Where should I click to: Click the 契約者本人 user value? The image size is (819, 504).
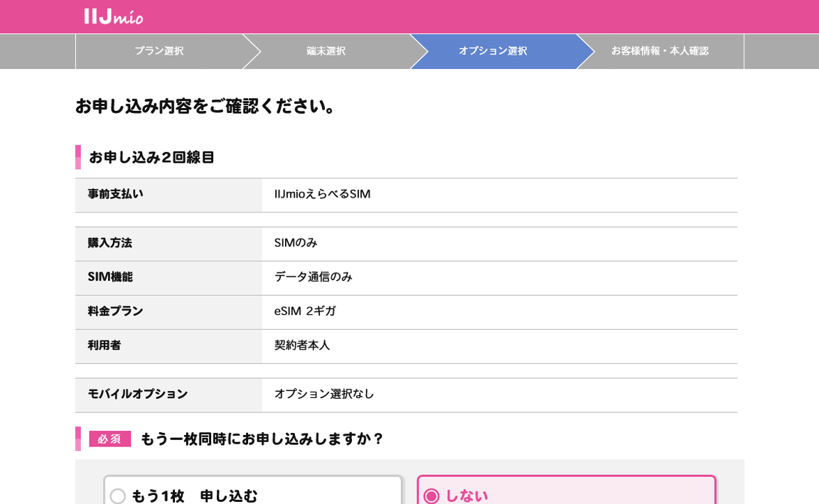302,345
